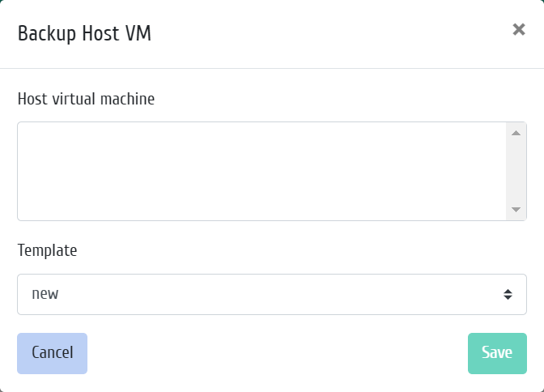The width and height of the screenshot is (544, 392).
Task: Click the green Save button
Action: pyautogui.click(x=497, y=353)
